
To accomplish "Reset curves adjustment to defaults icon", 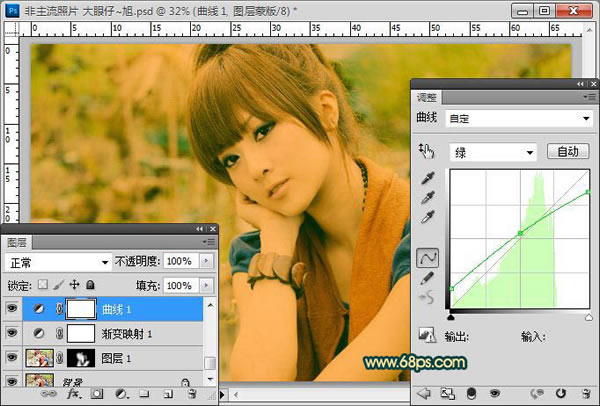I will tap(561, 393).
